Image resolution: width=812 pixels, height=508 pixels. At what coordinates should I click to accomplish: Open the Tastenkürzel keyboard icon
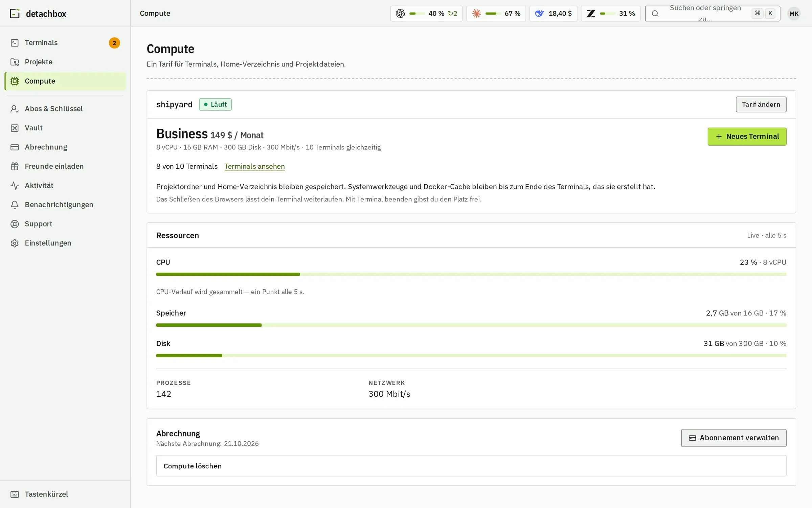(x=15, y=494)
